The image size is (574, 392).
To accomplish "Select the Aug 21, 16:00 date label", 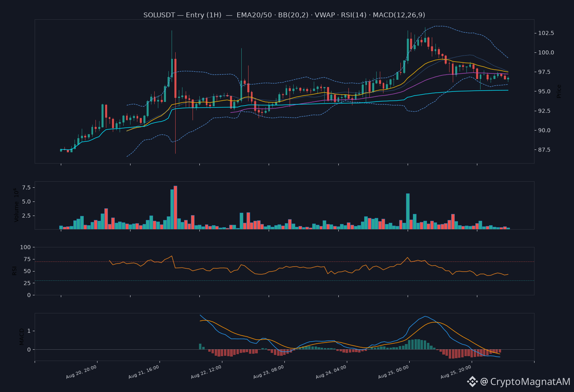I will [144, 372].
